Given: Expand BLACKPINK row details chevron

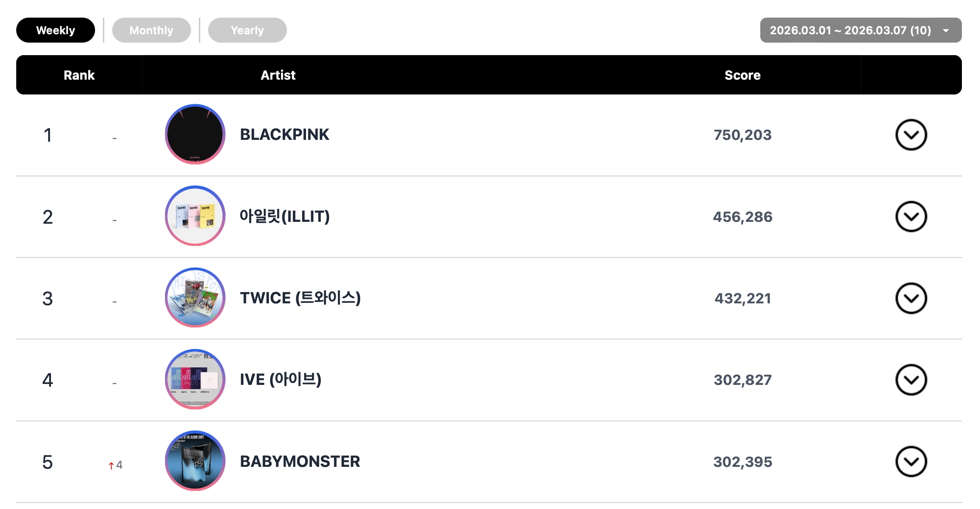Looking at the screenshot, I should coord(911,135).
